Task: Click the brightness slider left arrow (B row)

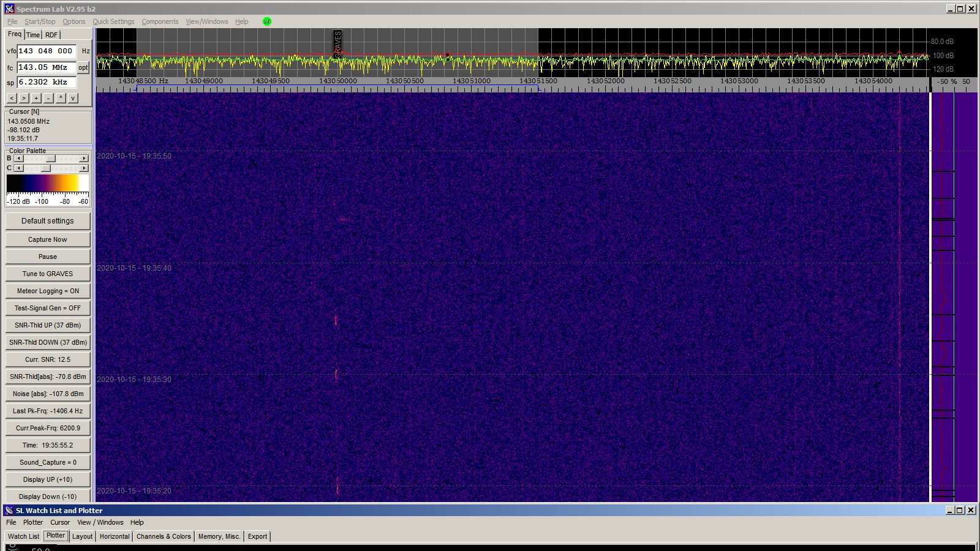Action: click(x=18, y=159)
